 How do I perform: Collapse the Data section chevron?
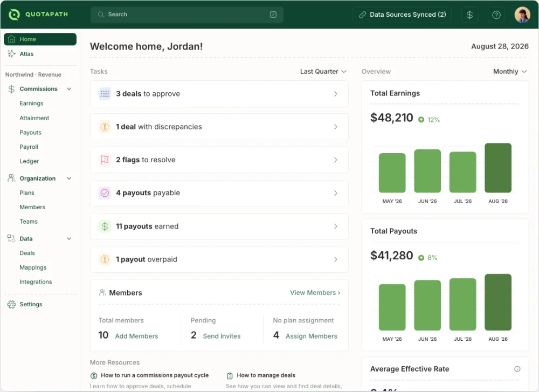69,239
